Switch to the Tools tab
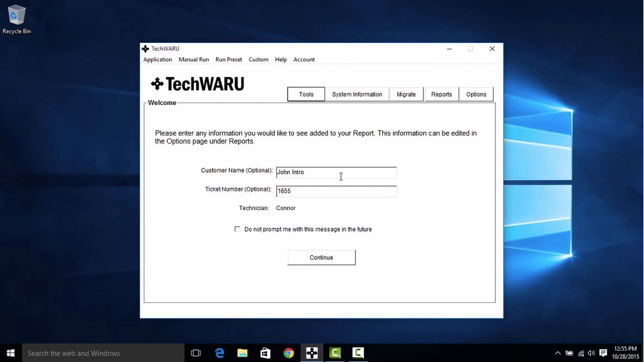 point(306,94)
